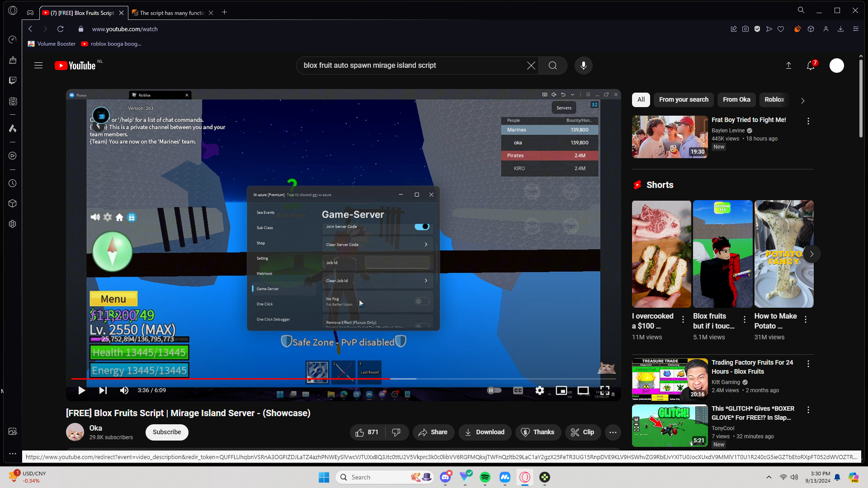Seek using the video progress bar
The image size is (868, 488).
(344, 379)
